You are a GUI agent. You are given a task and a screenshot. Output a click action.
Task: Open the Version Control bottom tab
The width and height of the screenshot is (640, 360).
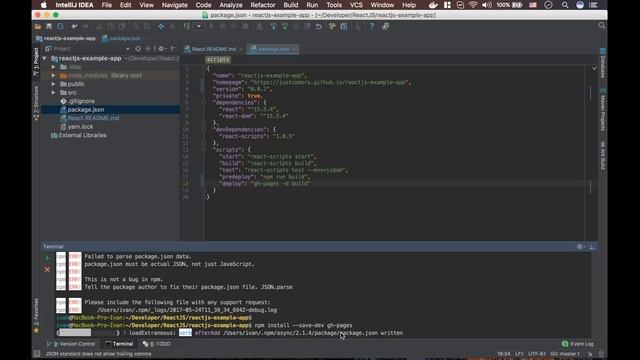tap(71, 344)
